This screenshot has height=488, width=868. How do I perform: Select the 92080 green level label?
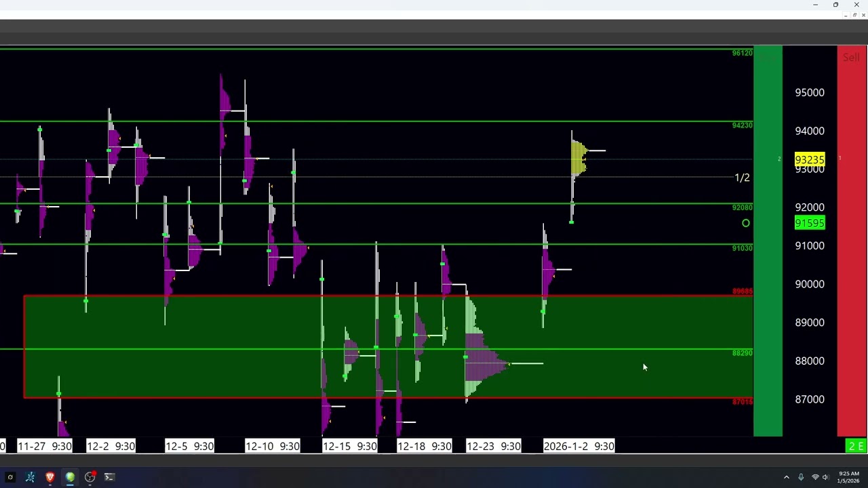pos(742,207)
